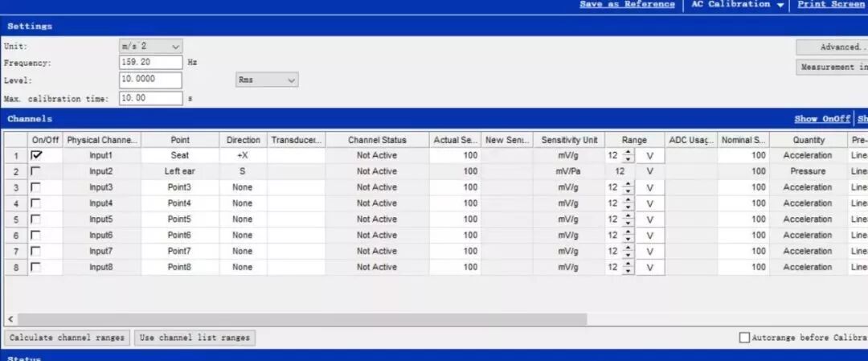Viewport: 868px width, 361px height.
Task: Select the Point5 cell
Action: [180, 219]
